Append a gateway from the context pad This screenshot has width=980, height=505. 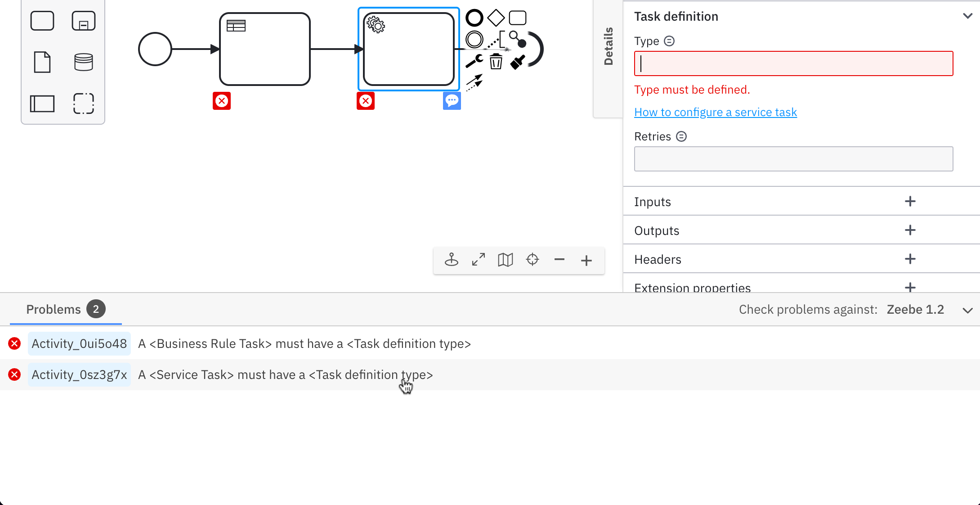coord(496,17)
